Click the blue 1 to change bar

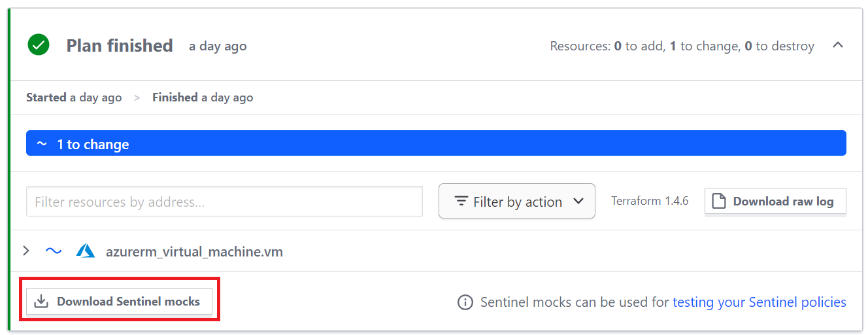click(x=436, y=144)
